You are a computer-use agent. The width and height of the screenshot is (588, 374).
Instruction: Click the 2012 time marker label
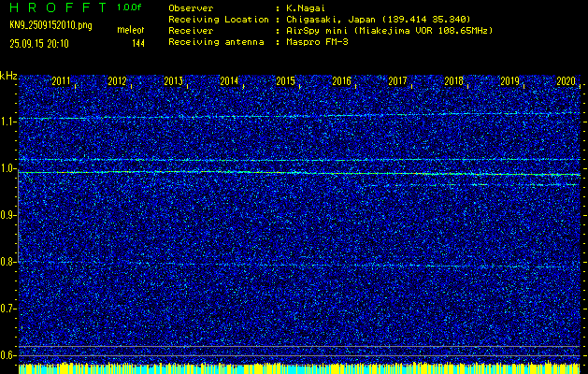117,81
